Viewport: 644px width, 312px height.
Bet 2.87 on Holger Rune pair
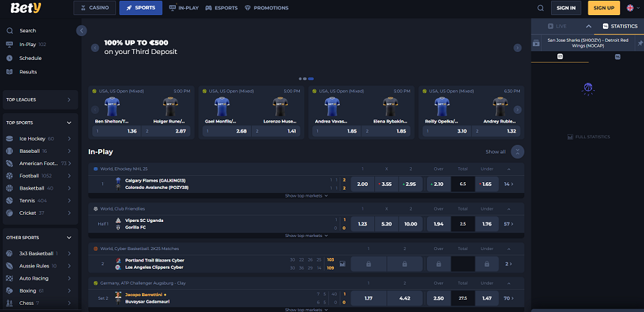tap(166, 131)
